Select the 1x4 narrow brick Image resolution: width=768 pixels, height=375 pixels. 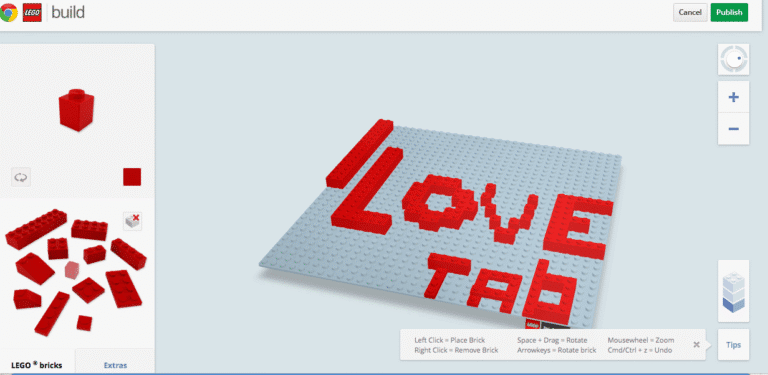click(128, 254)
